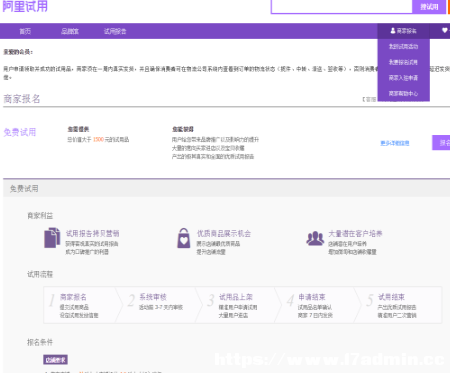Open the 品牌馆 nav tab
This screenshot has height=373, width=450.
pos(70,31)
